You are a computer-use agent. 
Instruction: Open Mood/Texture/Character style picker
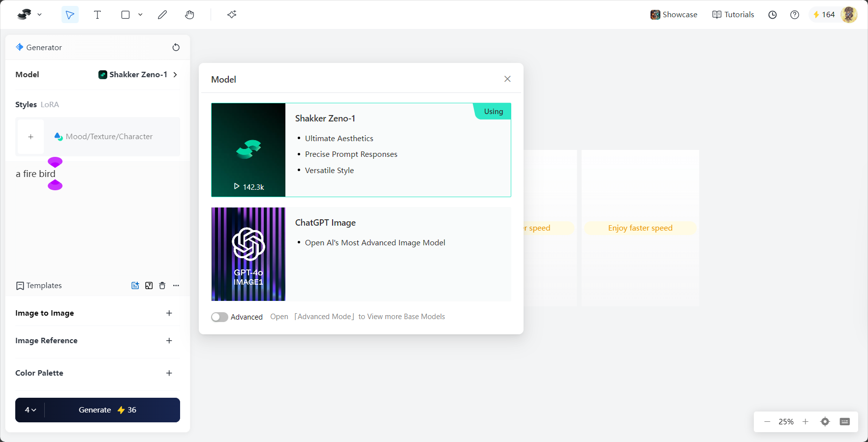point(103,137)
